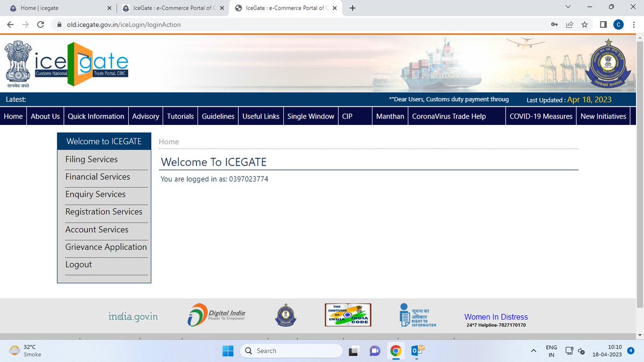Open the About Us menu
Image resolution: width=644 pixels, height=362 pixels.
point(45,116)
